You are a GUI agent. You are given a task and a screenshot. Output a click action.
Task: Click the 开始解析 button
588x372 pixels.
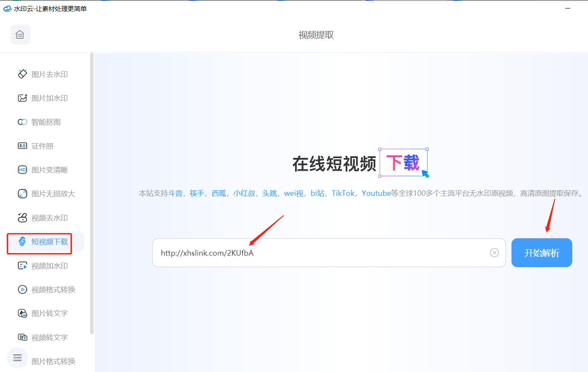tap(542, 253)
